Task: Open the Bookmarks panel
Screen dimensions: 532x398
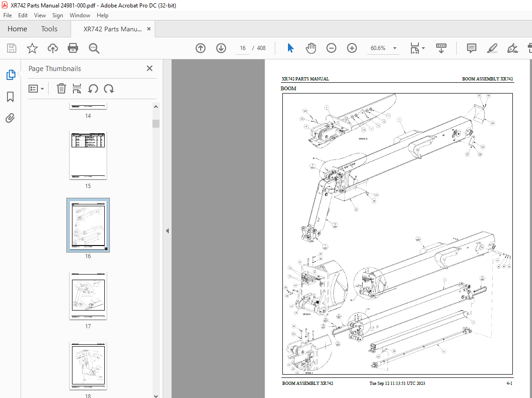Action: (10, 97)
